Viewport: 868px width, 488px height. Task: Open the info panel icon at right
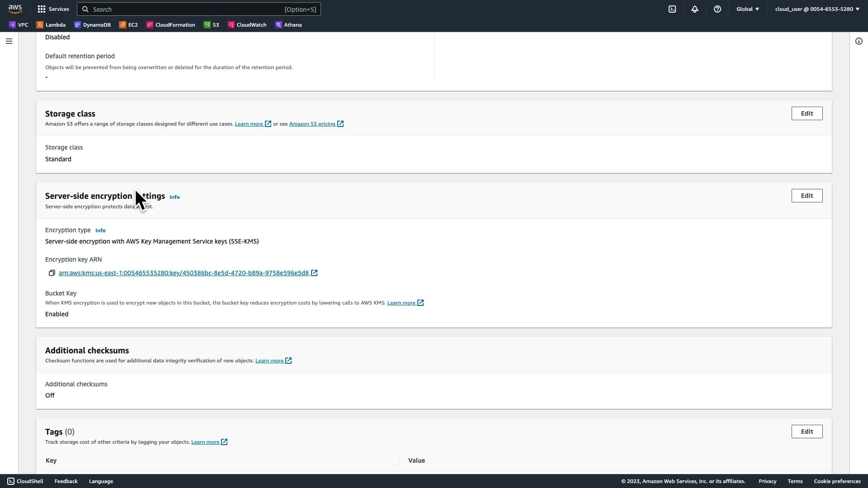859,41
